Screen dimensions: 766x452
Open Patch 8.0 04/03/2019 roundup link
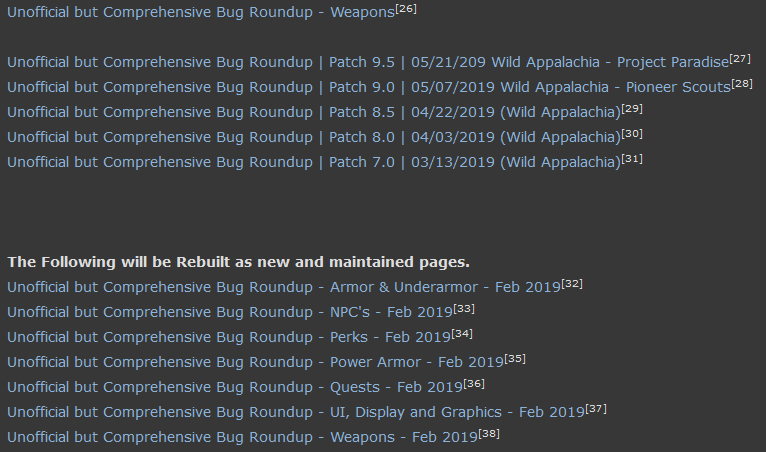point(314,137)
